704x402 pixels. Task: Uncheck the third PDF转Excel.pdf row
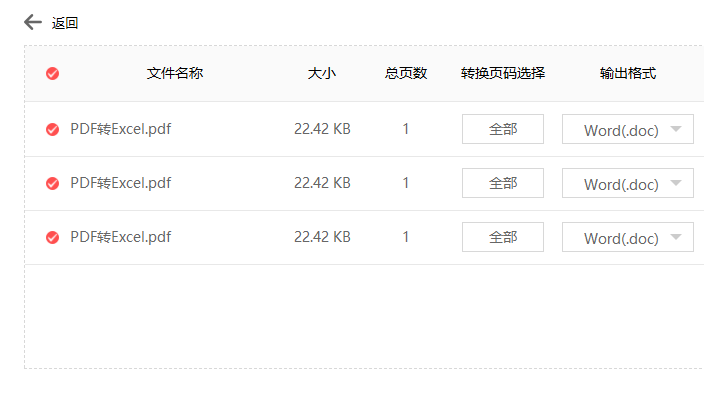[x=53, y=237]
